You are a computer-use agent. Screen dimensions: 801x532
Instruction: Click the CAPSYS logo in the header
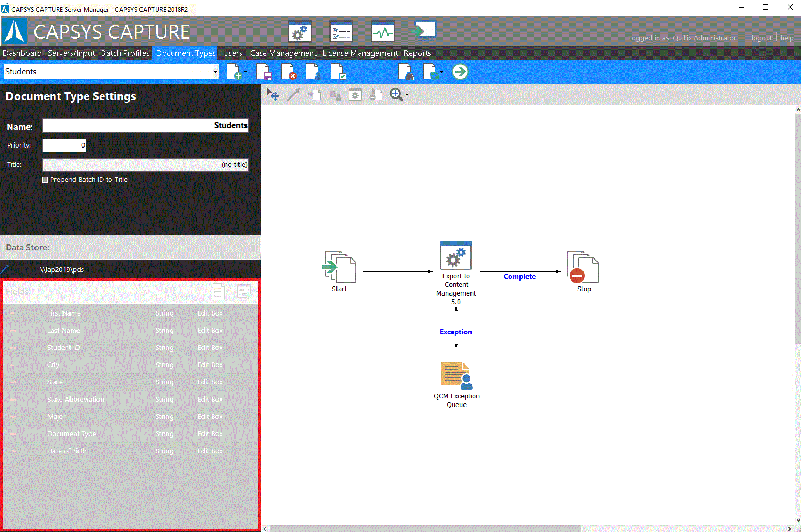(x=15, y=31)
